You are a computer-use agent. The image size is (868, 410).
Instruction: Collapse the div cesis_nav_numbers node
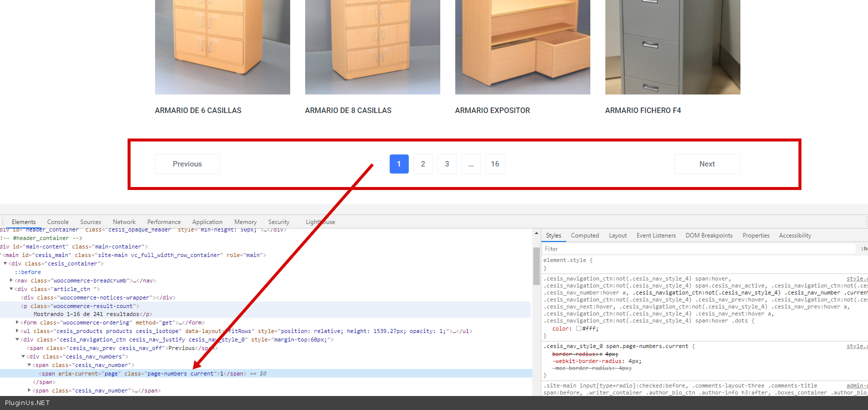[23, 356]
